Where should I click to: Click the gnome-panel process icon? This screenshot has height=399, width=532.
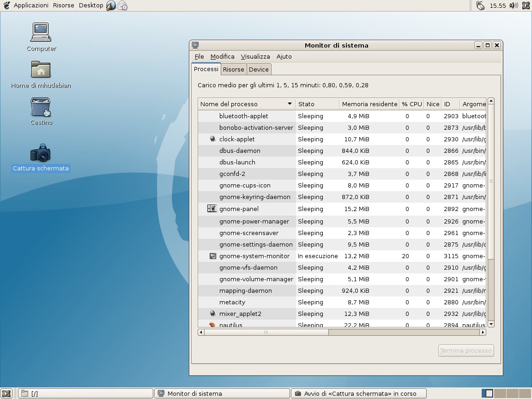(212, 209)
